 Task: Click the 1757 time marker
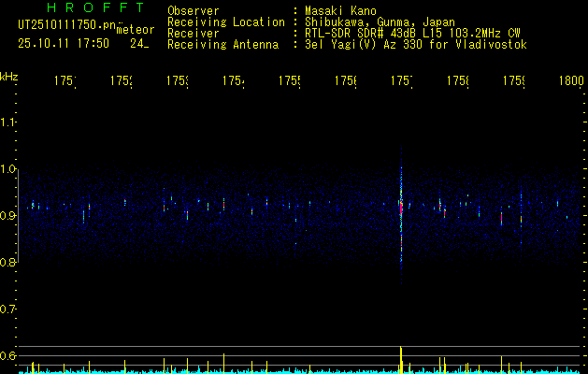point(402,80)
